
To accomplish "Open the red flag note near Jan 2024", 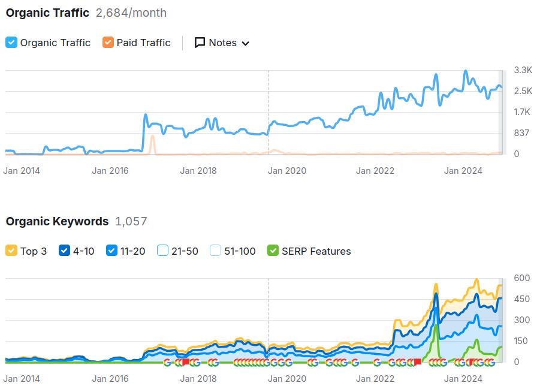I will (472, 363).
